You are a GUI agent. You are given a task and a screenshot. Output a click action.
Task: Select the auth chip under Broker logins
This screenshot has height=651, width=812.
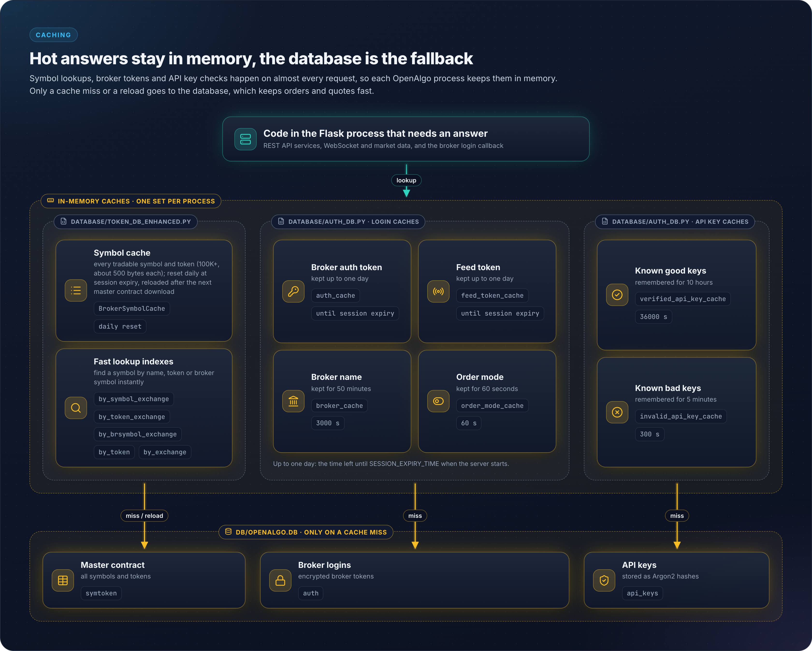310,593
